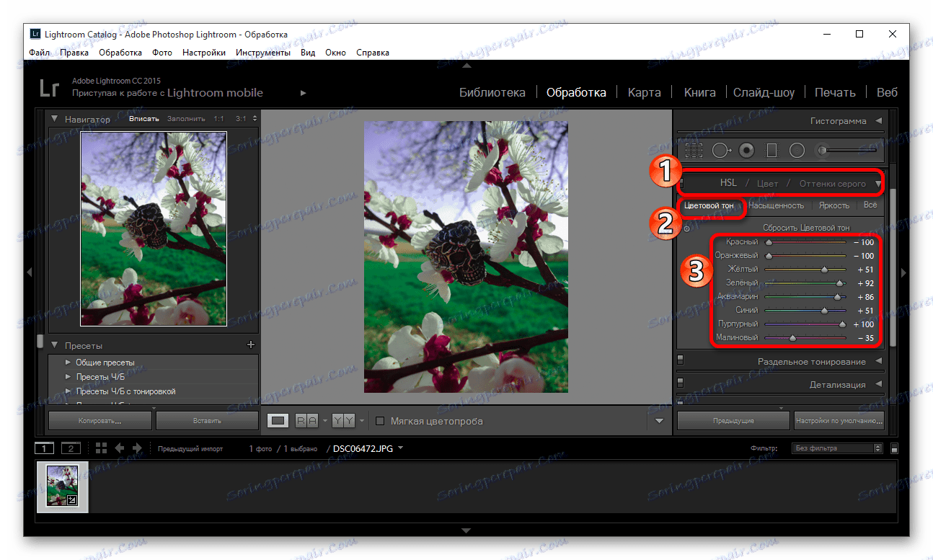This screenshot has width=933, height=560.
Task: Collapse the Пресеты panel
Action: pos(54,346)
